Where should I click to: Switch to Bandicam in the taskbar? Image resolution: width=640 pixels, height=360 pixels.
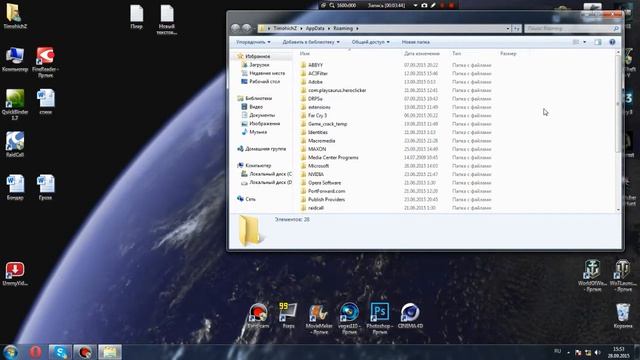point(85,352)
